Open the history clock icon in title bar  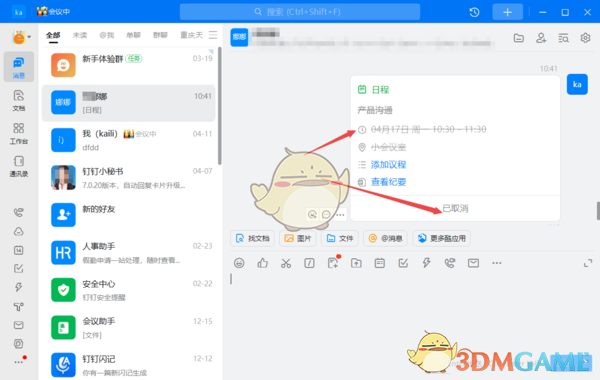click(474, 12)
